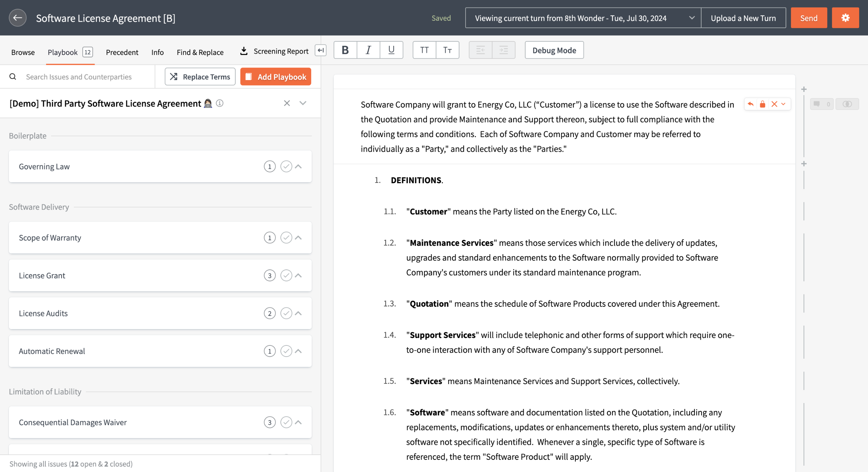Click the back arrow icon
Image resolution: width=868 pixels, height=472 pixels.
coord(18,18)
